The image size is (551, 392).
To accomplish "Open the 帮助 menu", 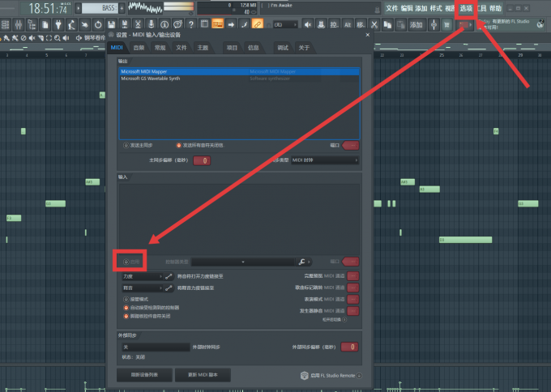I will click(x=495, y=8).
